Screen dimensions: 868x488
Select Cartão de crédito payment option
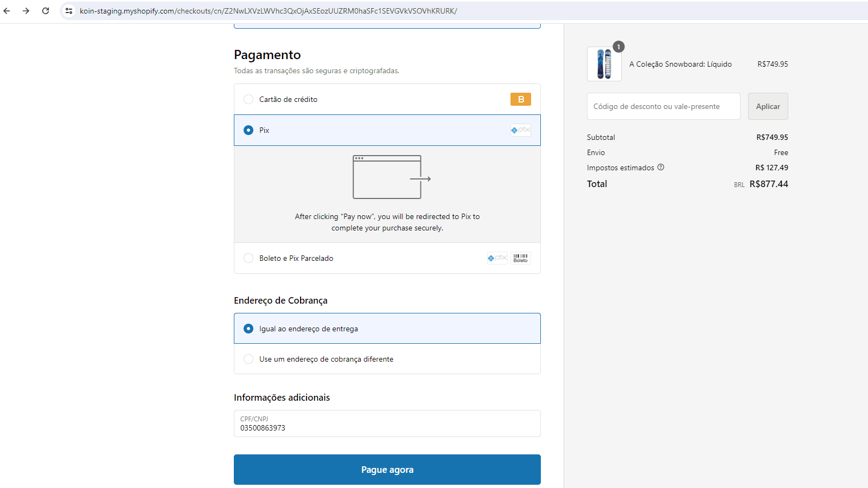[x=248, y=99]
